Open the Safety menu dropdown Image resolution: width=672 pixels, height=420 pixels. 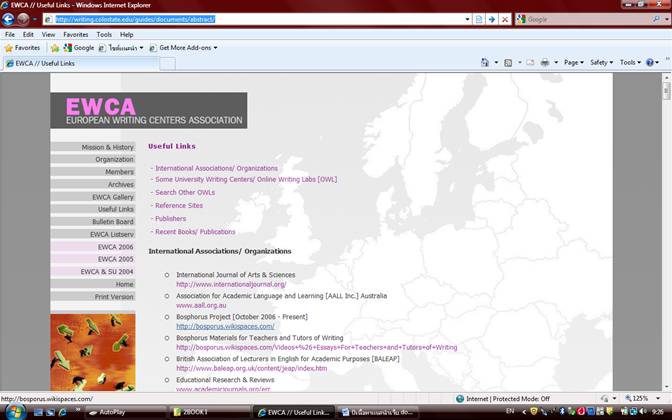(x=601, y=63)
